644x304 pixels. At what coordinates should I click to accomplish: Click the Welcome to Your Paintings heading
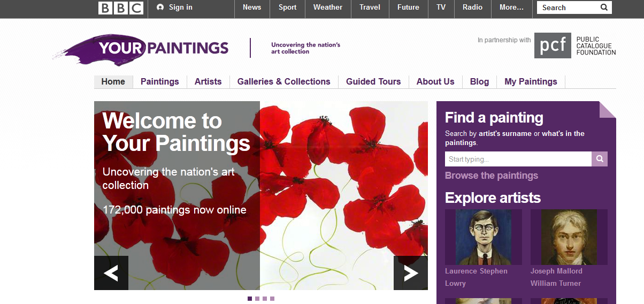tap(177, 132)
